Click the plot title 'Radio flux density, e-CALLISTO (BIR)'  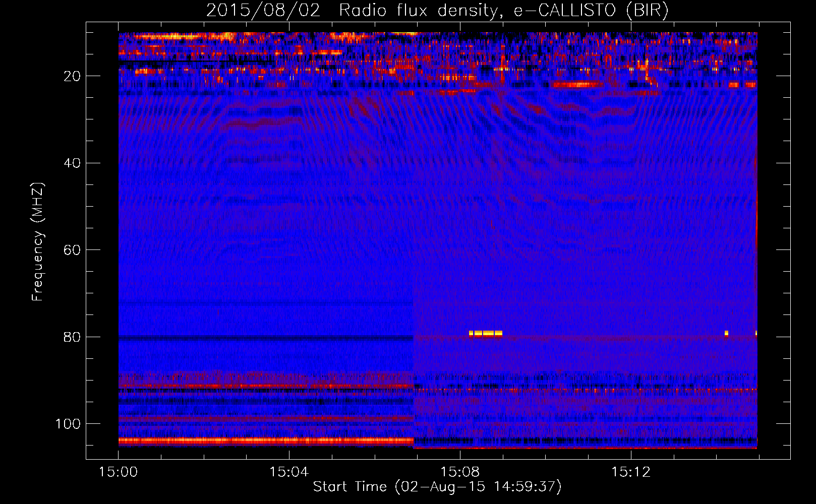tap(503, 10)
